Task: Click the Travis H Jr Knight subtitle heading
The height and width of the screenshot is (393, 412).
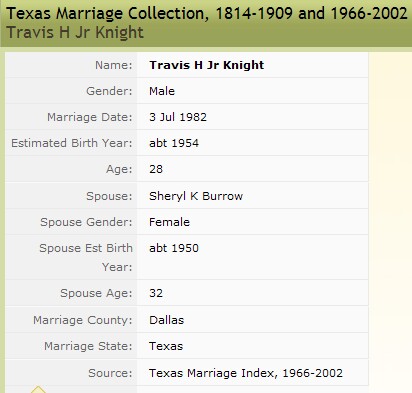Action: coord(75,33)
